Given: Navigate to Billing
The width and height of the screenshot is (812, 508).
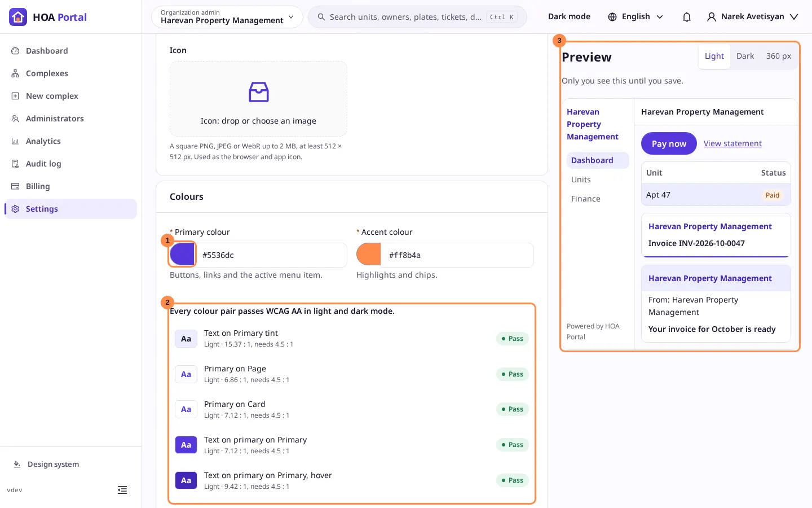Looking at the screenshot, I should (70, 186).
